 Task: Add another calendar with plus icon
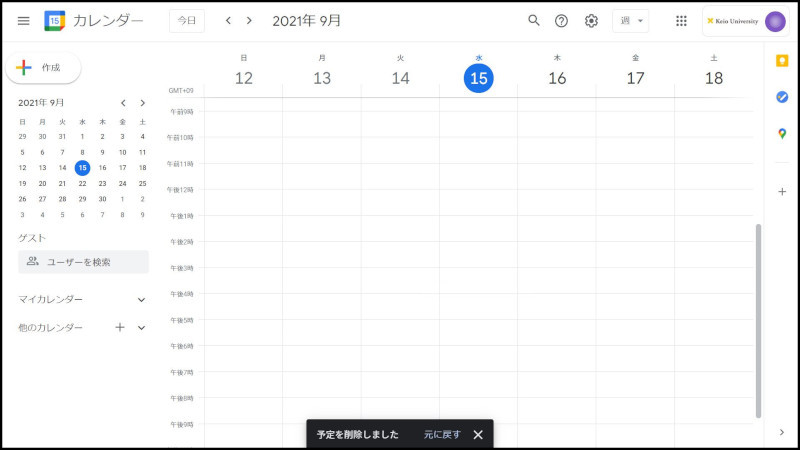120,327
